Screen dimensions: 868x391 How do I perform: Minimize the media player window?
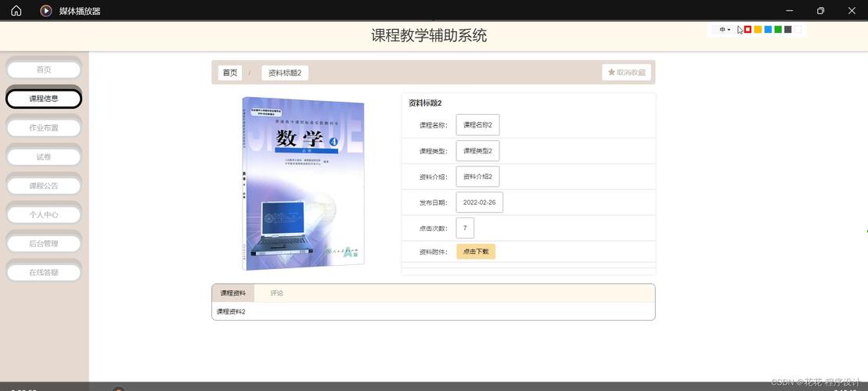click(789, 10)
